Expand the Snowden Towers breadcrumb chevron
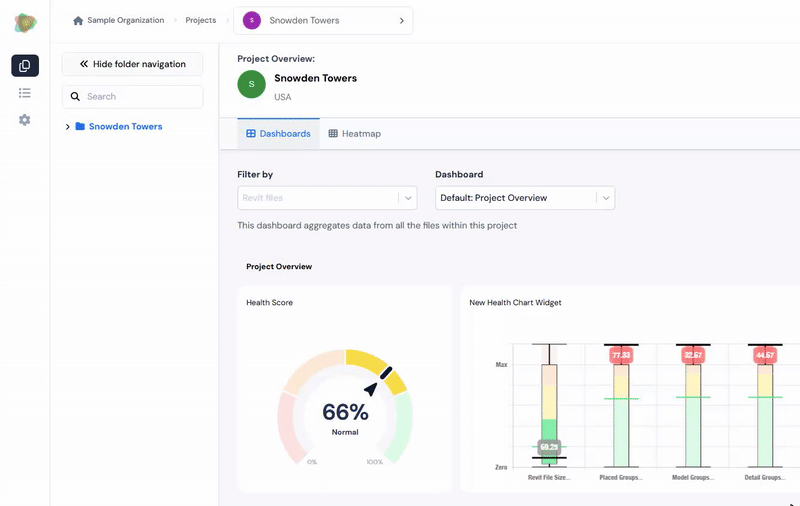 pos(402,20)
